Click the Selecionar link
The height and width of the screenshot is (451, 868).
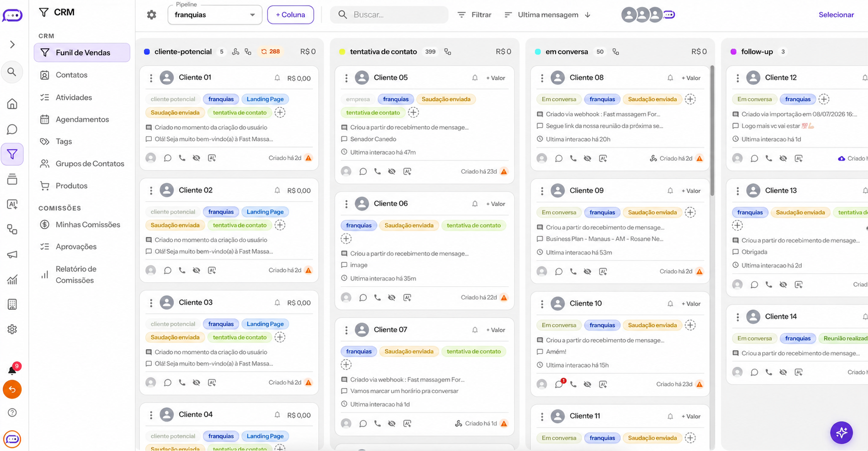point(836,15)
